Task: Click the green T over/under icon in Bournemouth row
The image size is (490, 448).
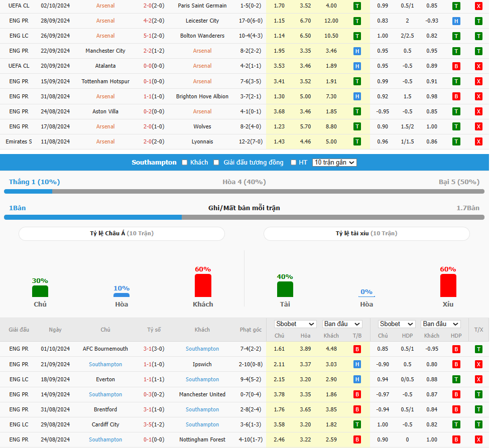Action: click(478, 349)
